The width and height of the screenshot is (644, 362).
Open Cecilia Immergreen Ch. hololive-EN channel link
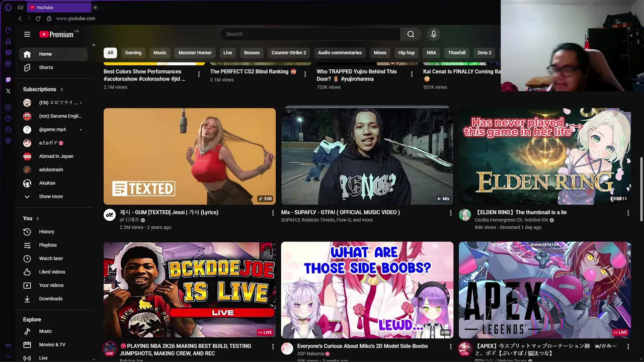511,220
